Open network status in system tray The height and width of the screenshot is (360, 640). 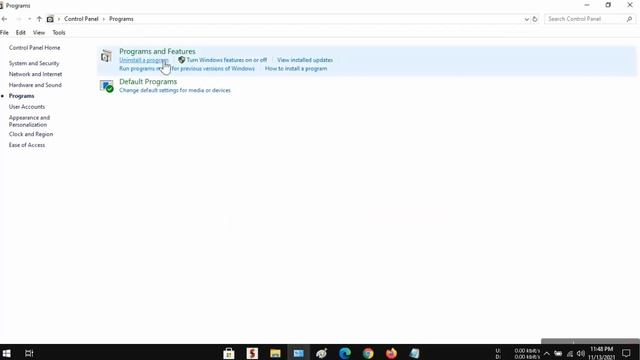pos(570,353)
